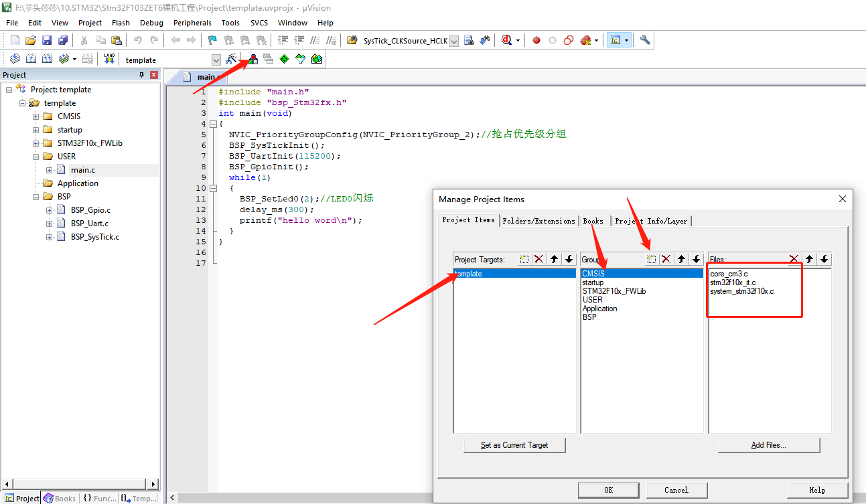This screenshot has width=866, height=504.
Task: Open the Configuration wrench icon
Action: 645,40
